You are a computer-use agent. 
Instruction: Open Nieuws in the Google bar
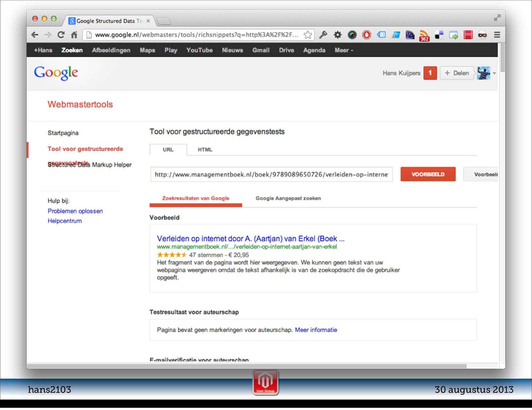pyautogui.click(x=232, y=50)
